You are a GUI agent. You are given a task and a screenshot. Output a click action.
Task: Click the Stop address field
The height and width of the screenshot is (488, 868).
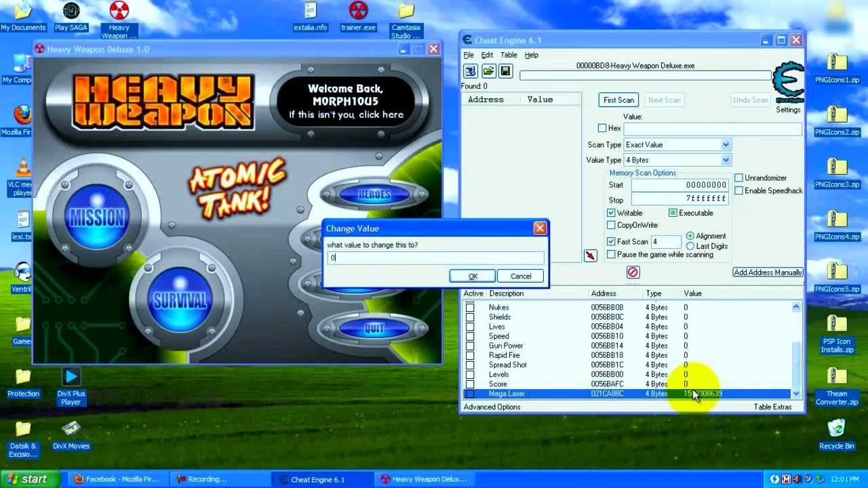point(680,199)
